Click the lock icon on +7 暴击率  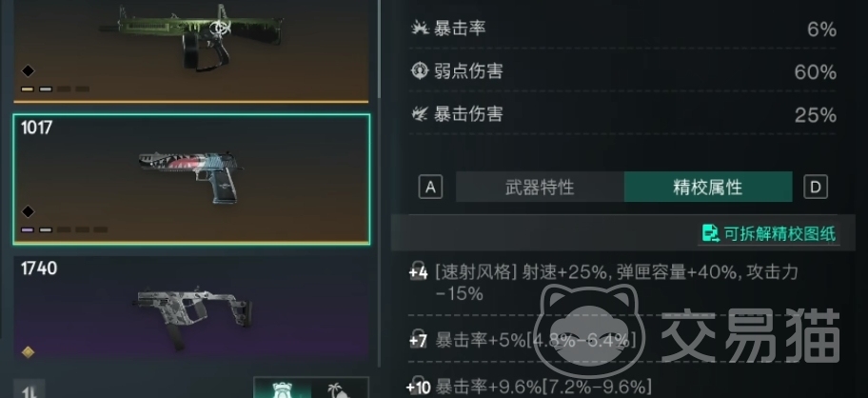tap(418, 339)
